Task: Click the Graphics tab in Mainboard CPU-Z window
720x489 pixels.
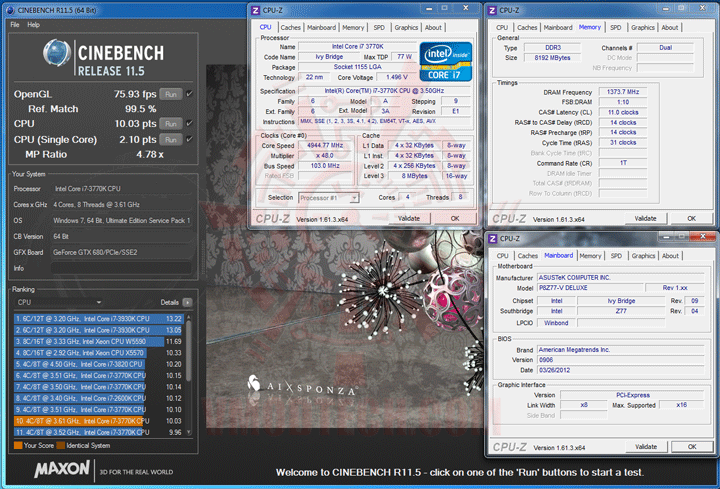Action: point(643,256)
